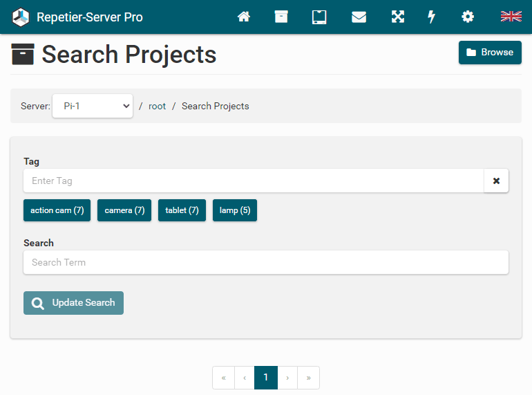Change language using UK flag icon
This screenshot has width=532, height=395.
(x=511, y=17)
